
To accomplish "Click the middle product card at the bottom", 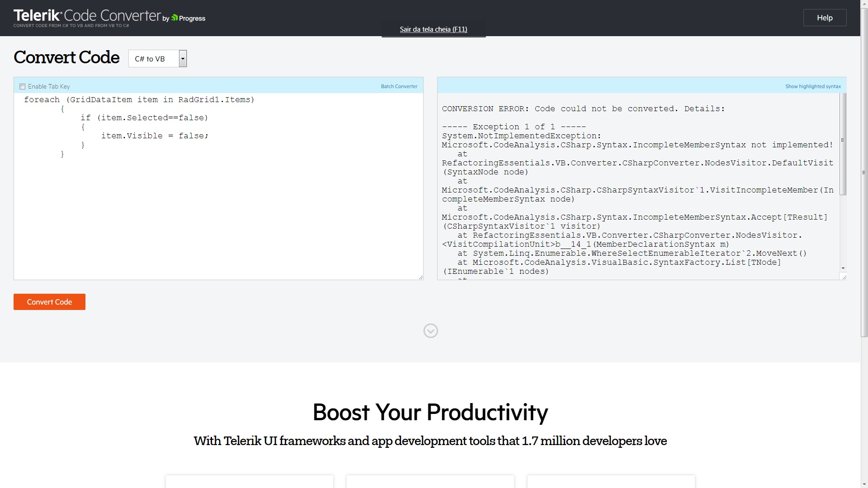I will click(430, 481).
